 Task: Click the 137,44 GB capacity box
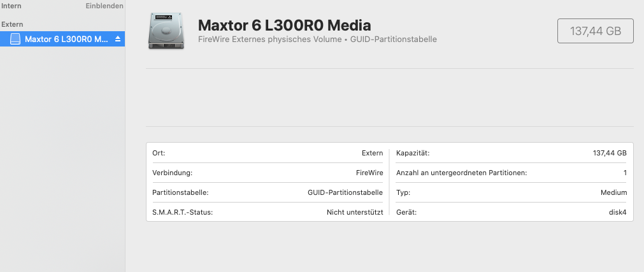(595, 31)
